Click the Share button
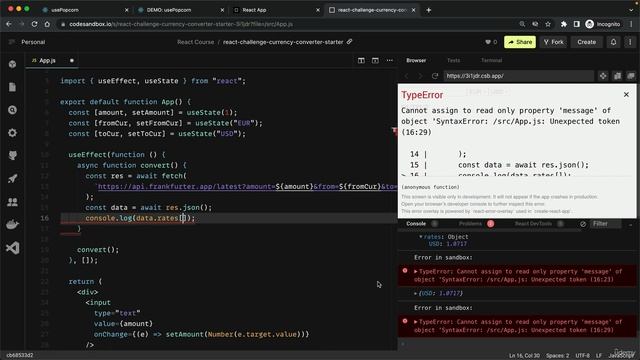The image size is (640, 360). 520,42
